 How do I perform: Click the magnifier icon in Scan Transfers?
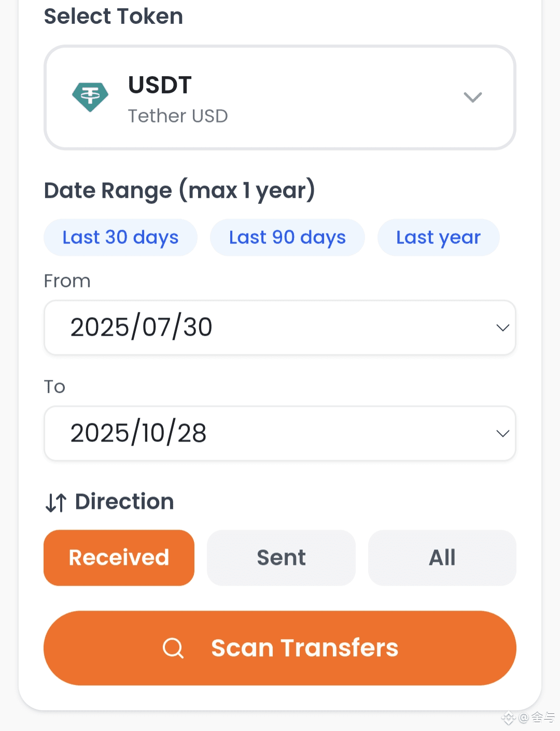click(173, 648)
